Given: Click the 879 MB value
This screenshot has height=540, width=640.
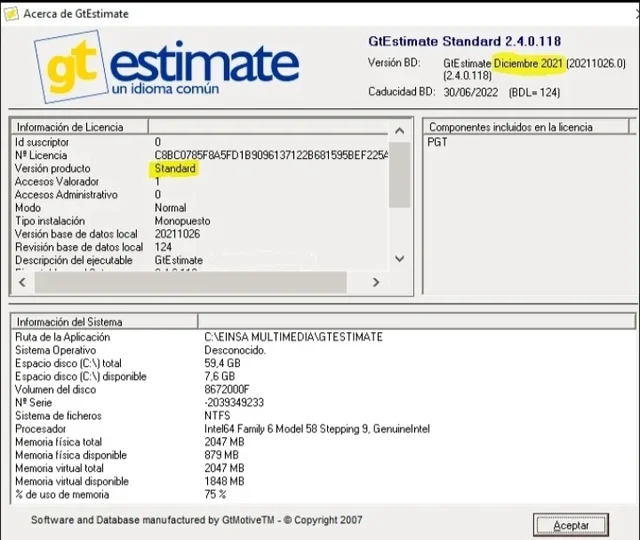Looking at the screenshot, I should pos(221,455).
